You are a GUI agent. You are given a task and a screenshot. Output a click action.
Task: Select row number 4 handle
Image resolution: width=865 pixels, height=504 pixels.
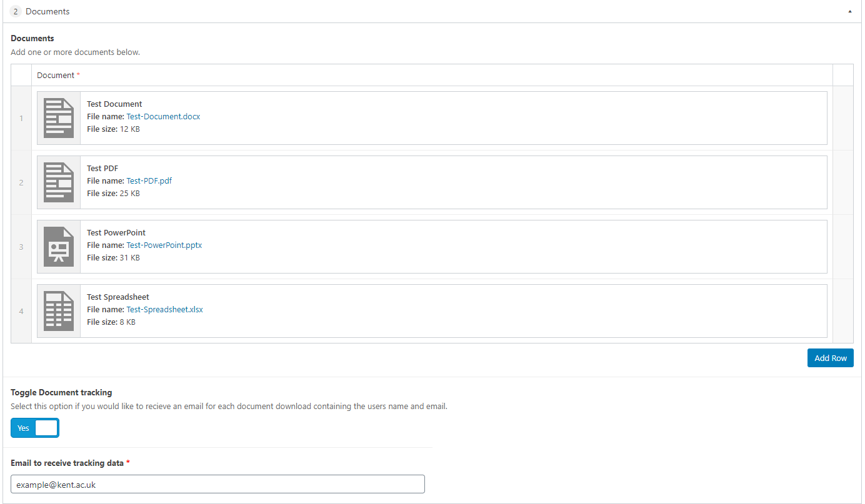click(21, 311)
